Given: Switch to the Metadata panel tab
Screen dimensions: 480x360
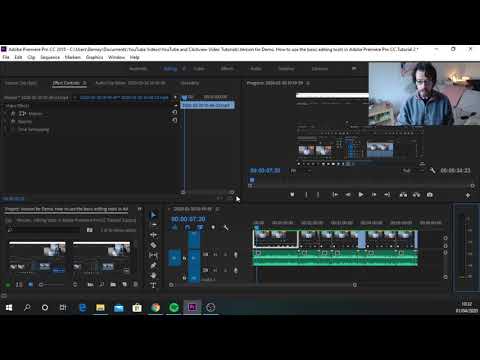Looking at the screenshot, I should (190, 83).
